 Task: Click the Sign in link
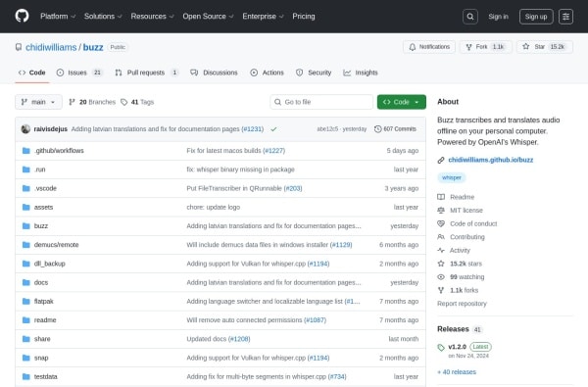pos(499,17)
